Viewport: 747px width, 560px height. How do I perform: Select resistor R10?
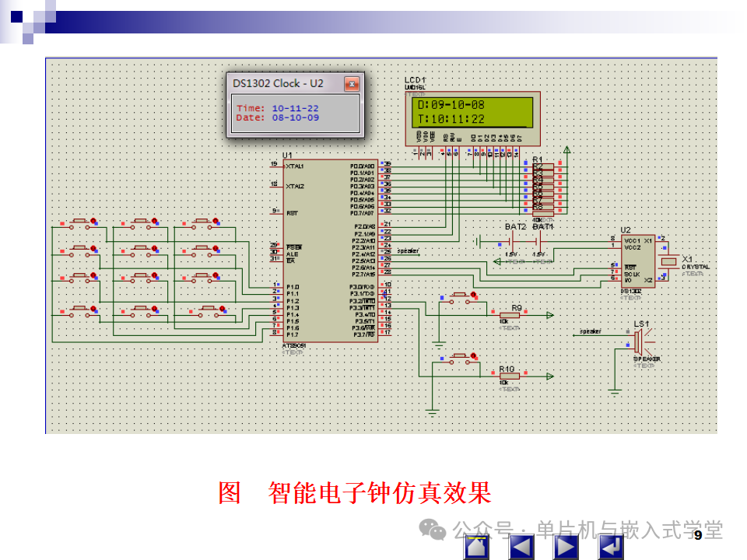[510, 376]
